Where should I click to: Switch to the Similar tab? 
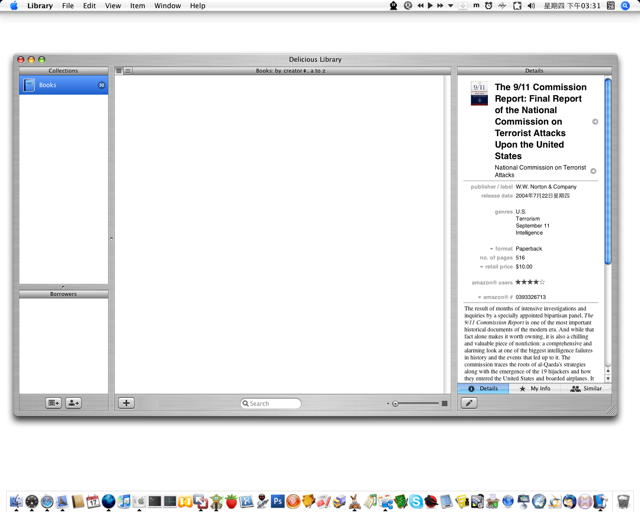(586, 389)
